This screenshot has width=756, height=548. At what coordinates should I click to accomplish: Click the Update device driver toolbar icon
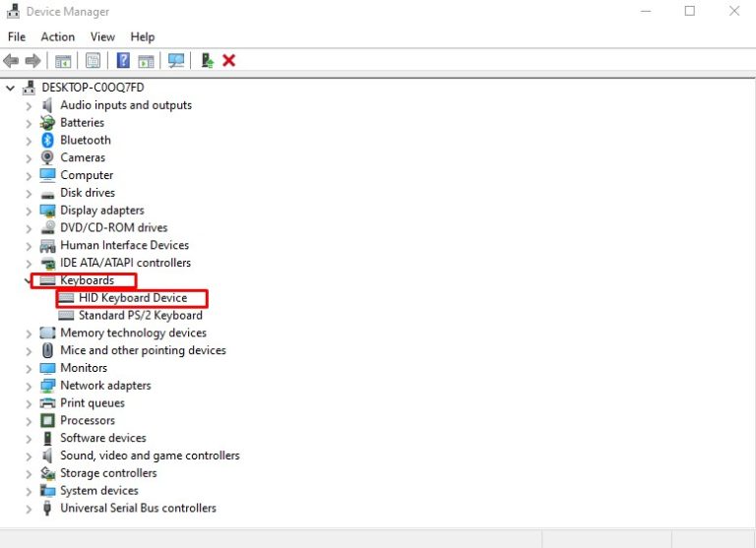coord(207,61)
